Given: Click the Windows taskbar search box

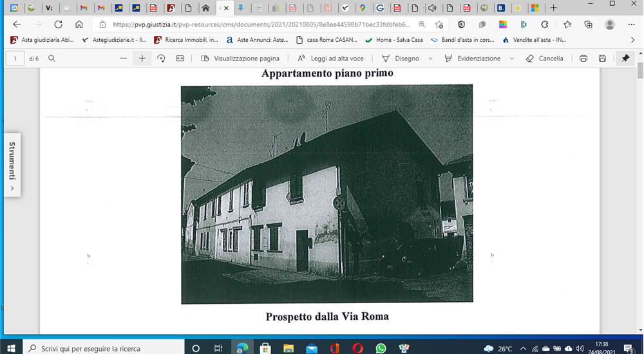Looking at the screenshot, I should 104,348.
